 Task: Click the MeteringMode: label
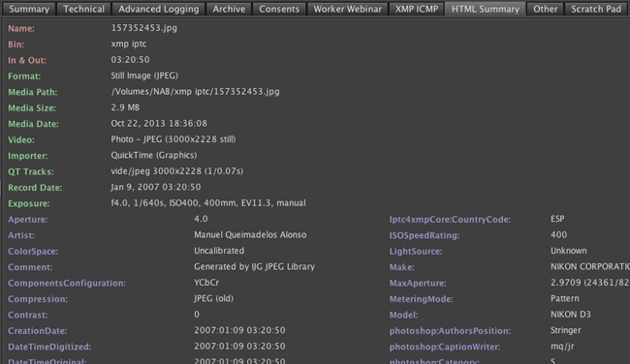pyautogui.click(x=421, y=299)
